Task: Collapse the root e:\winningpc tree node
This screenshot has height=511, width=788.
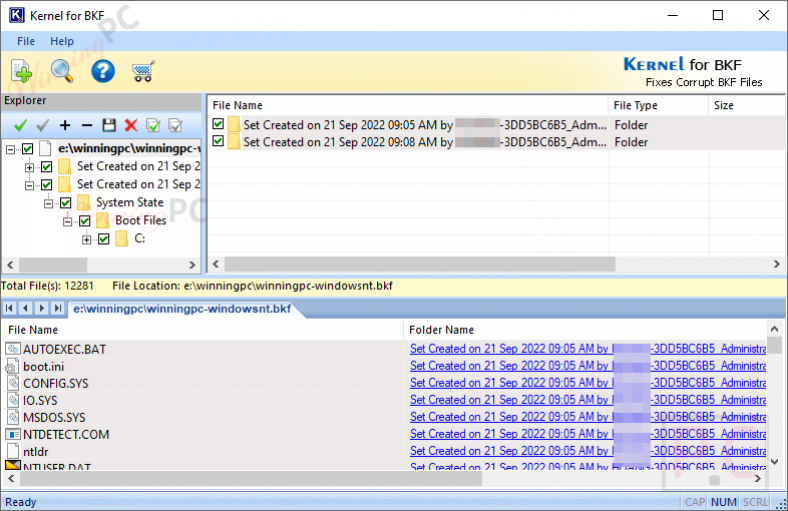Action: [x=11, y=149]
